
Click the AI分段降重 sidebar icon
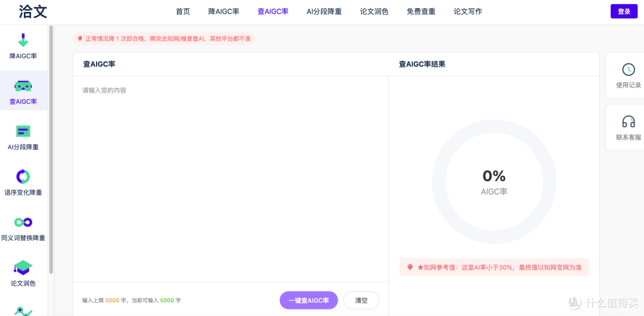coord(23,131)
